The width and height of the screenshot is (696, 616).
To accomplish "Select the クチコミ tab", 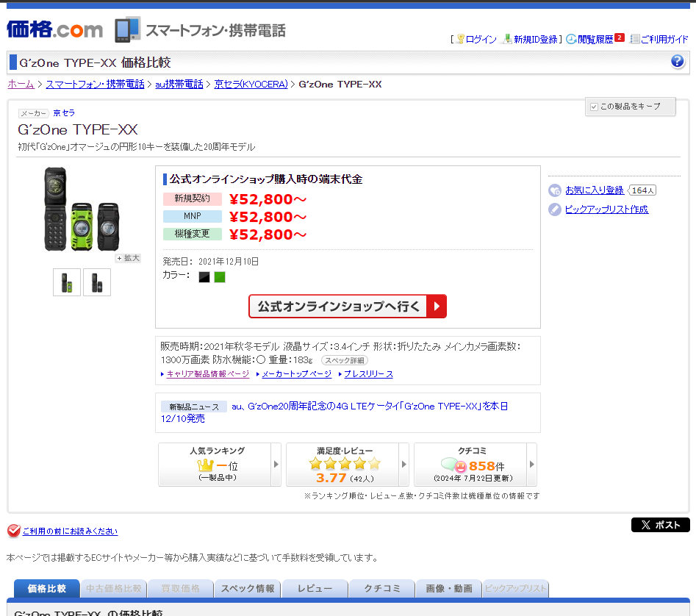I will coord(381,589).
